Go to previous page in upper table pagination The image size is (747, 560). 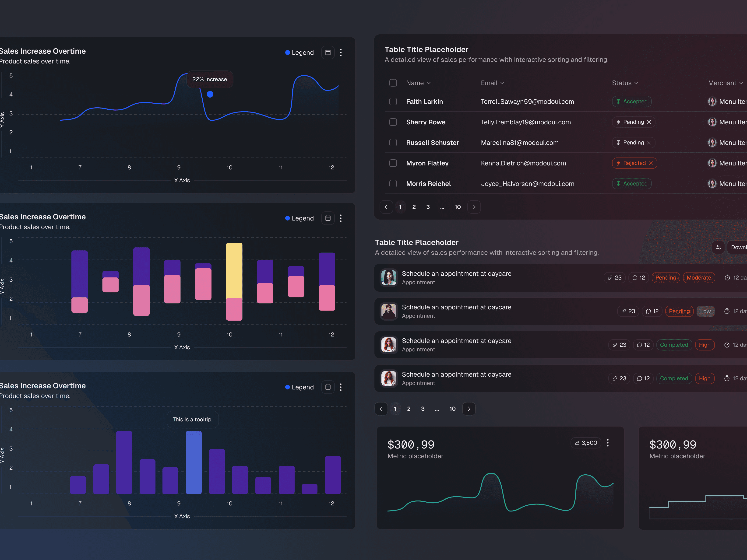point(386,207)
